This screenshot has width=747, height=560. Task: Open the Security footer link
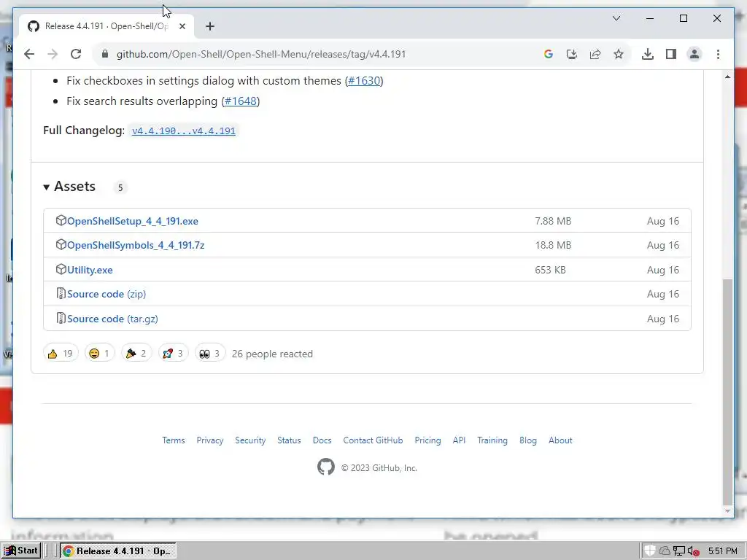[x=250, y=440]
